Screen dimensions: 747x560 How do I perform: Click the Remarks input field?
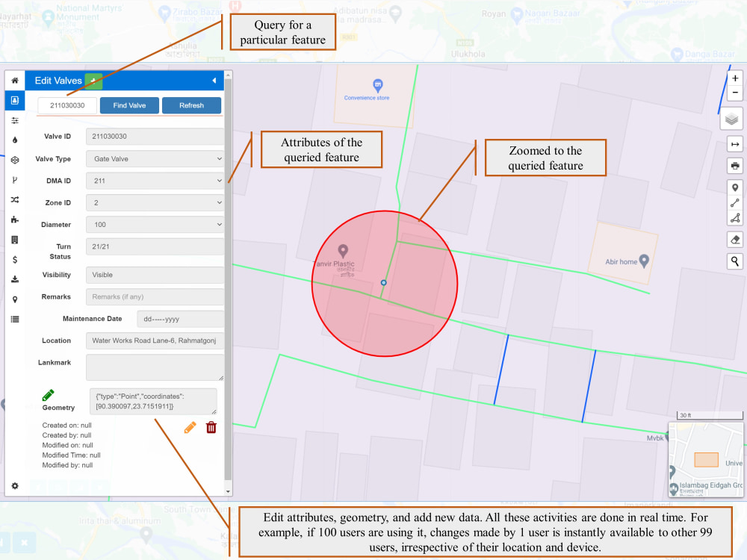pyautogui.click(x=155, y=296)
